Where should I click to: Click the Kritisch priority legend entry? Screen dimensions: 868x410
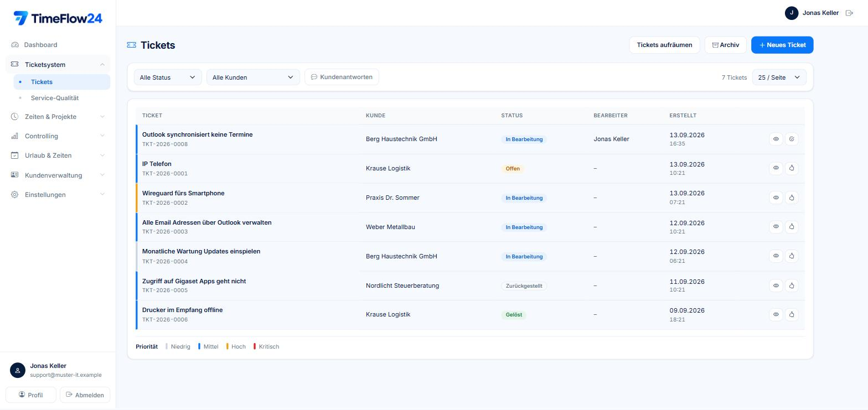(266, 346)
